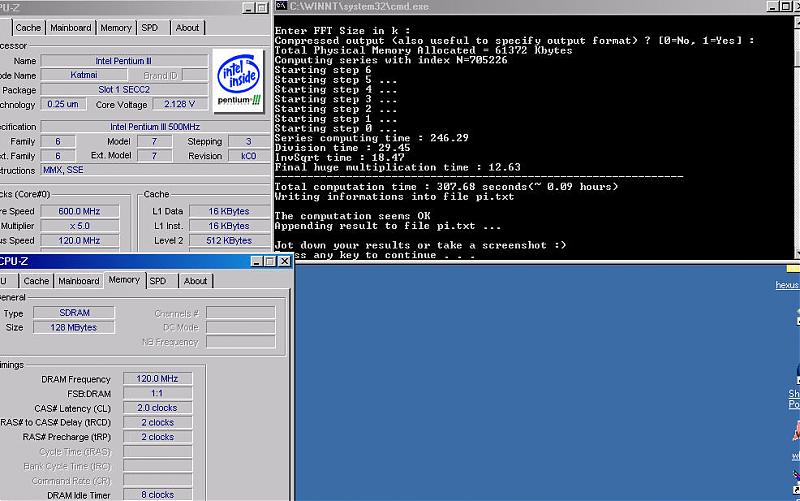The width and height of the screenshot is (800, 501).
Task: Click the empty Channels # field
Action: click(241, 313)
